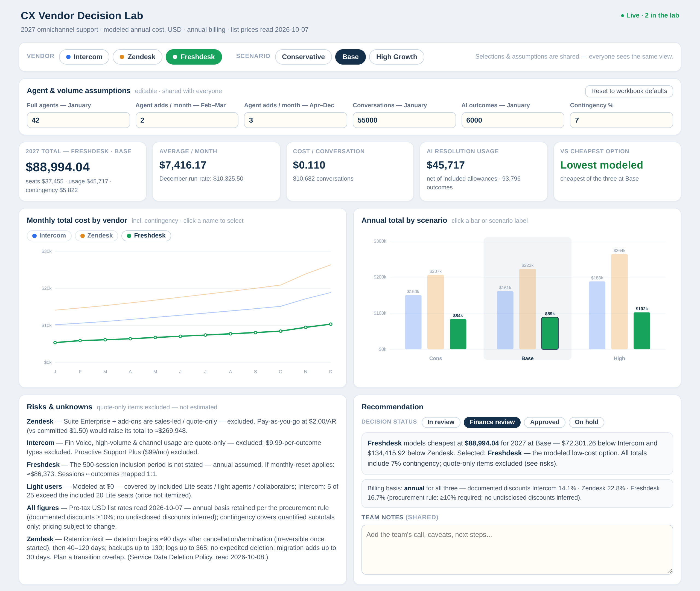Focus the Team Notes textarea

(x=517, y=549)
